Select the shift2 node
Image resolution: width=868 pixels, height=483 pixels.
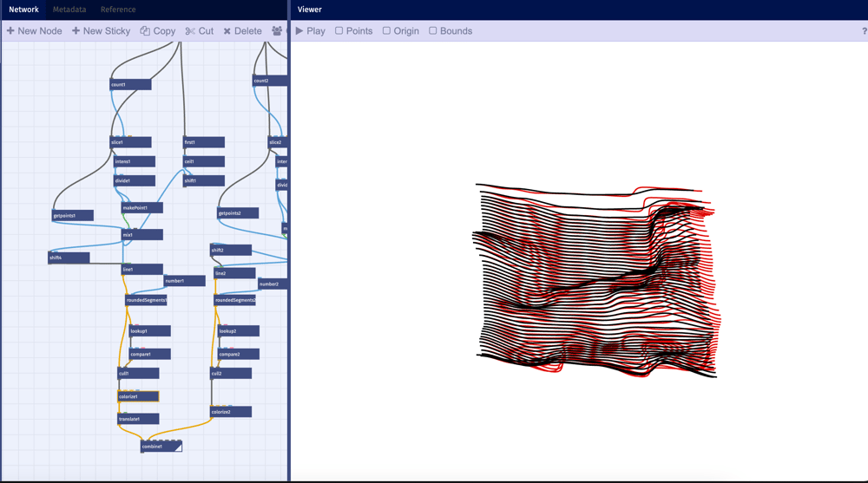(231, 250)
